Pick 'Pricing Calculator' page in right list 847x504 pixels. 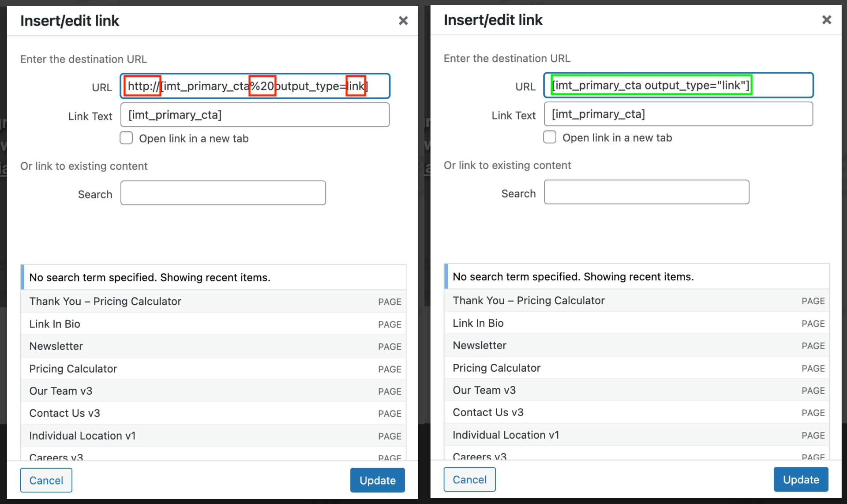pos(496,368)
